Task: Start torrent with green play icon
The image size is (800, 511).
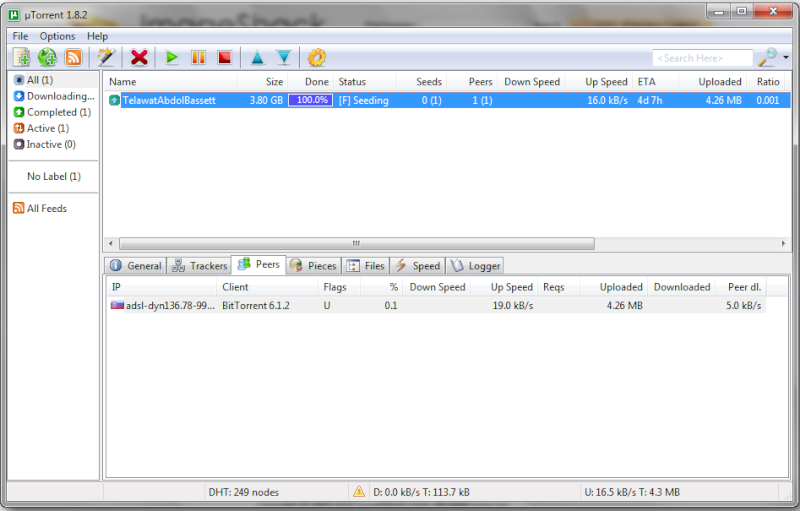Action: (172, 58)
